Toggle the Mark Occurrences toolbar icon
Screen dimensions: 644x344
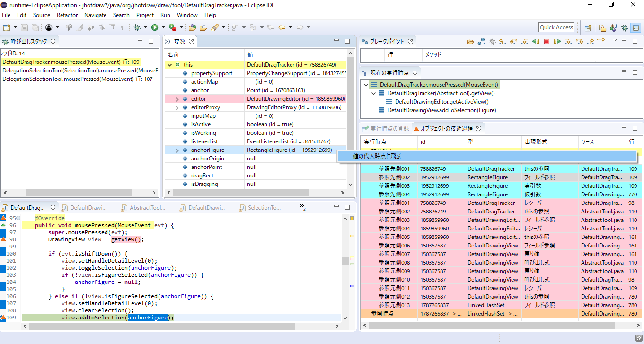pyautogui.click(x=79, y=28)
